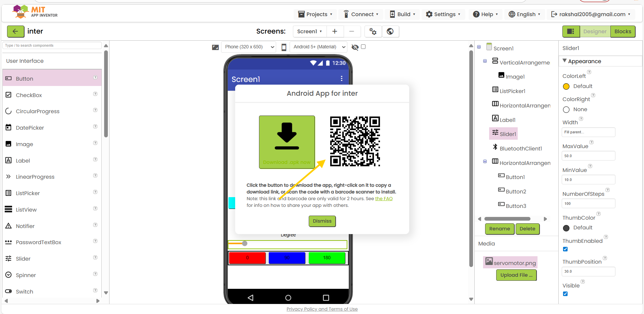The image size is (644, 314).
Task: Open the Help menu
Action: (485, 14)
